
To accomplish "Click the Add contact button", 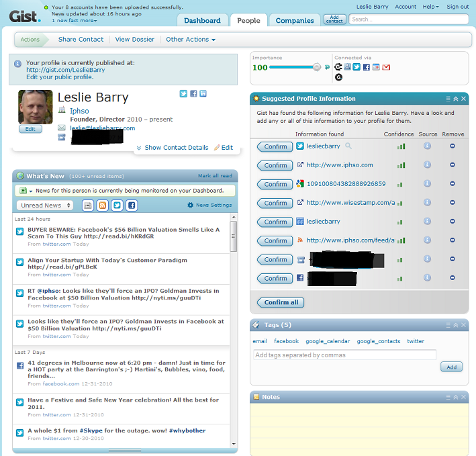I will [334, 19].
